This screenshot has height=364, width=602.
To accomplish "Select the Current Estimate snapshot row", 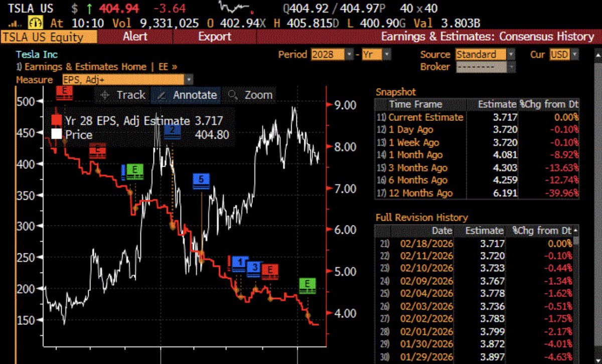I will [477, 117].
